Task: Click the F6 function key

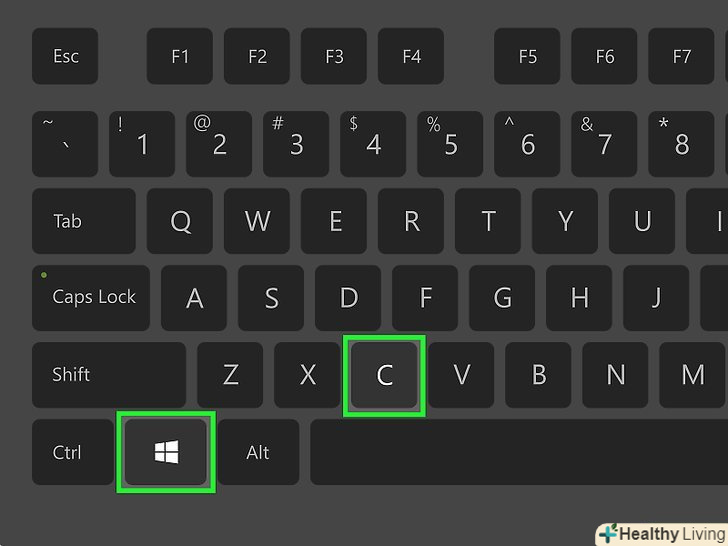Action: pyautogui.click(x=604, y=56)
